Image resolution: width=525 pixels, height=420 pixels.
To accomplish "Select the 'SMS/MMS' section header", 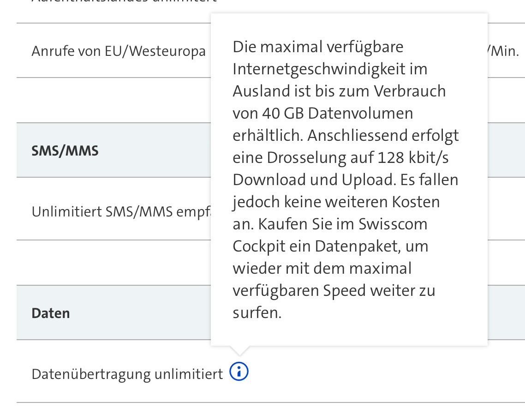I will [x=65, y=151].
